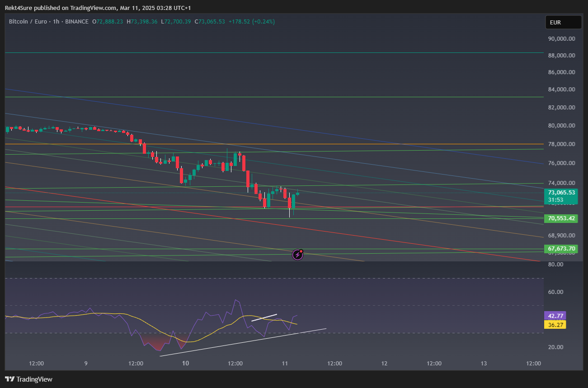588x388 pixels.
Task: Click the 88,000.00 price axis label
Action: [x=561, y=56]
